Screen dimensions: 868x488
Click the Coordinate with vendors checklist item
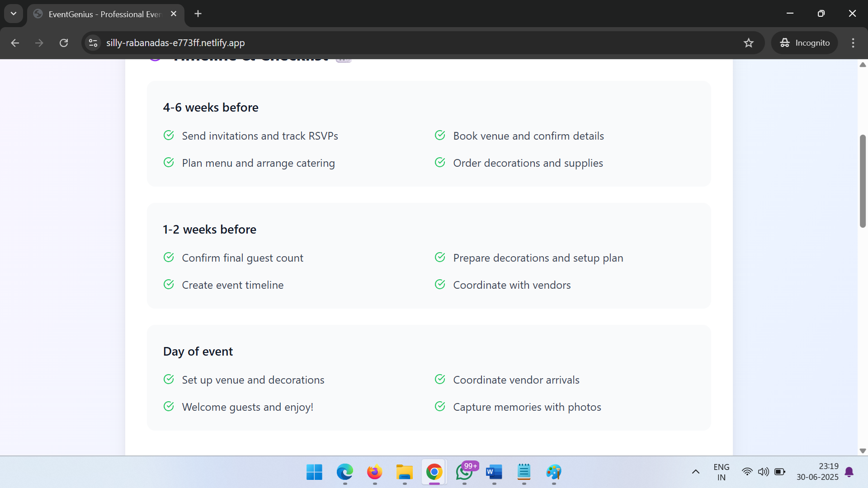(x=511, y=285)
